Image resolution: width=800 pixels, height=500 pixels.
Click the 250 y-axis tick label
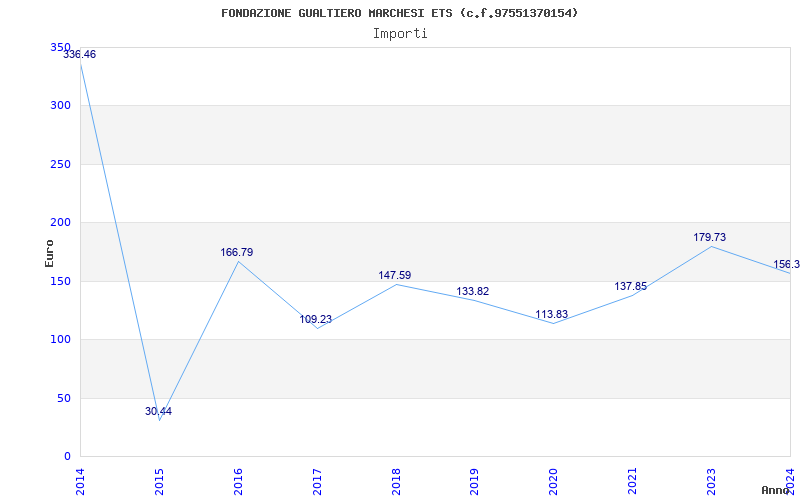point(60,164)
